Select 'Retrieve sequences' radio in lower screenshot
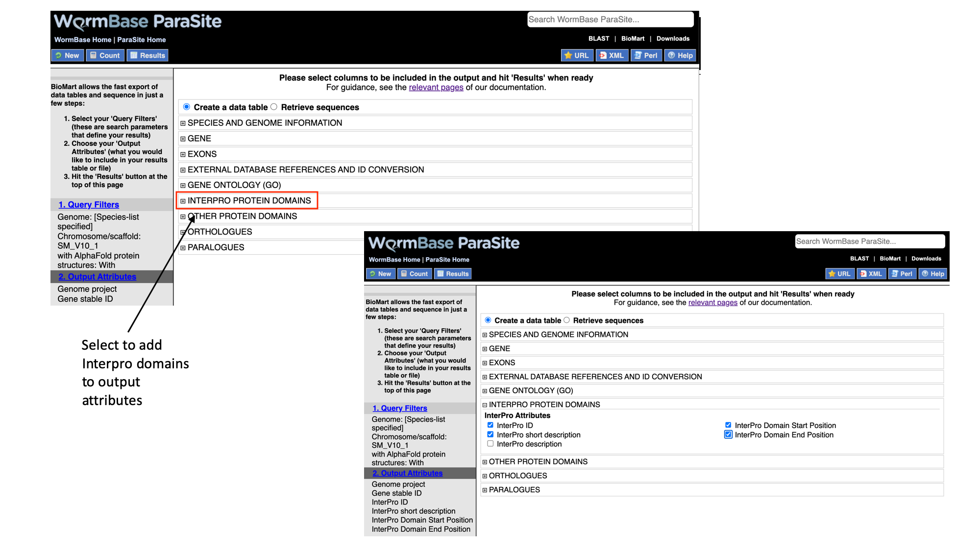This screenshot has height=551, width=980. coord(566,320)
